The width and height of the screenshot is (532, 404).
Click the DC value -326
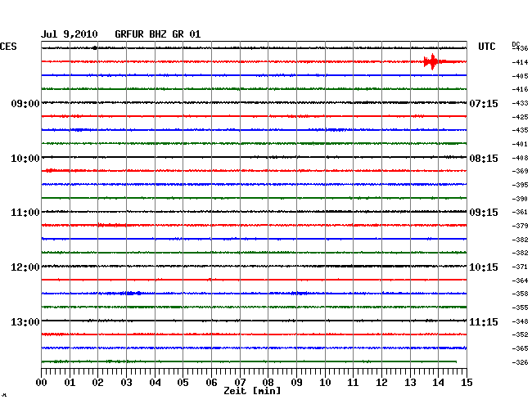(x=520, y=362)
